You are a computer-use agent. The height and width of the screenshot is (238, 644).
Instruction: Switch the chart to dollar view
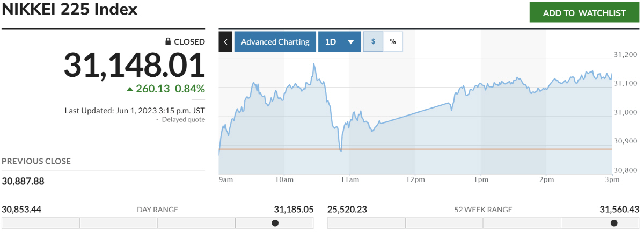(x=373, y=41)
